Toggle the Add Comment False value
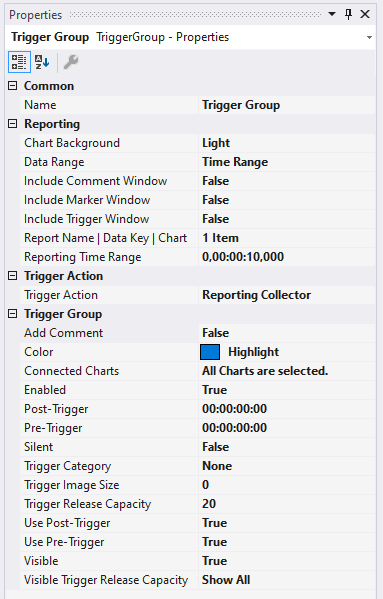 (x=215, y=333)
